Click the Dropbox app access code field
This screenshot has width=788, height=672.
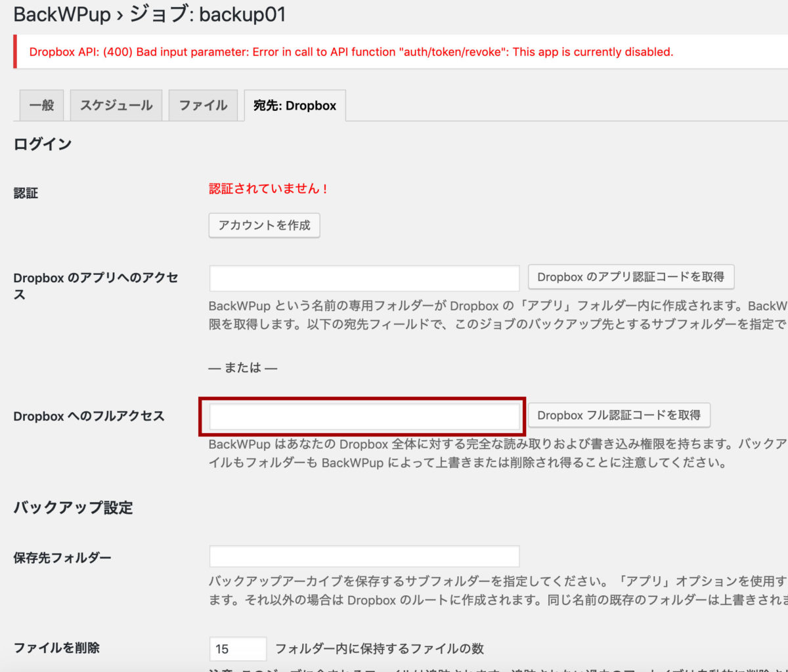coord(363,278)
